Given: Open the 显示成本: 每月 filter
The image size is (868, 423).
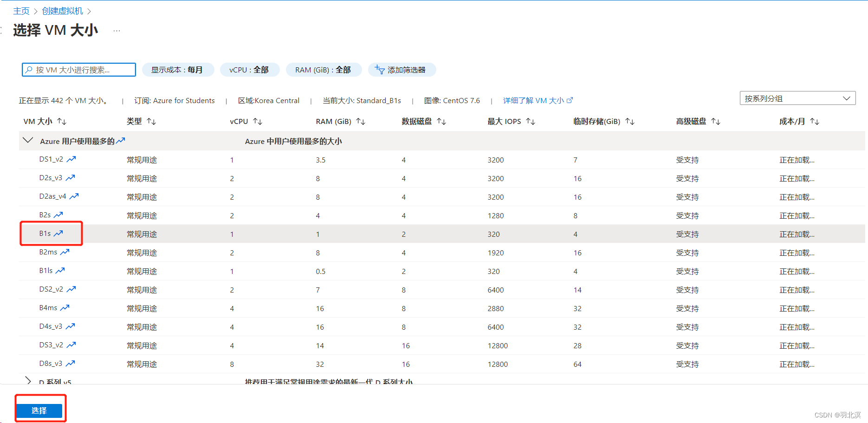Looking at the screenshot, I should pos(178,70).
